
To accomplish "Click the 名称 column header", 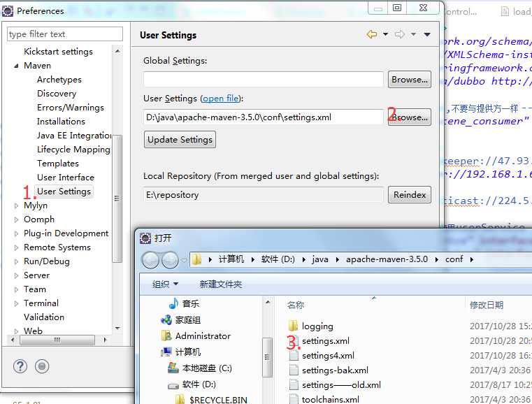I will pyautogui.click(x=296, y=305).
